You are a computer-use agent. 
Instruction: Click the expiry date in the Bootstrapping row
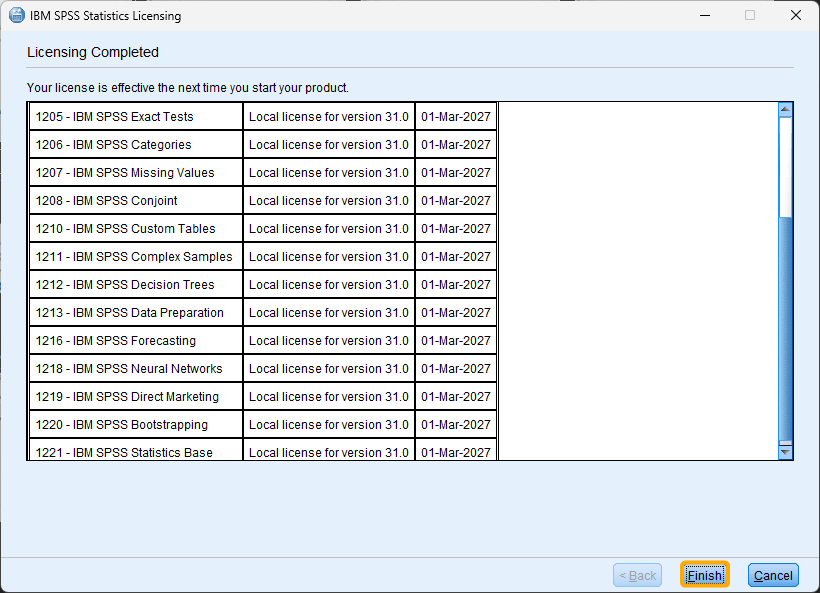(456, 424)
